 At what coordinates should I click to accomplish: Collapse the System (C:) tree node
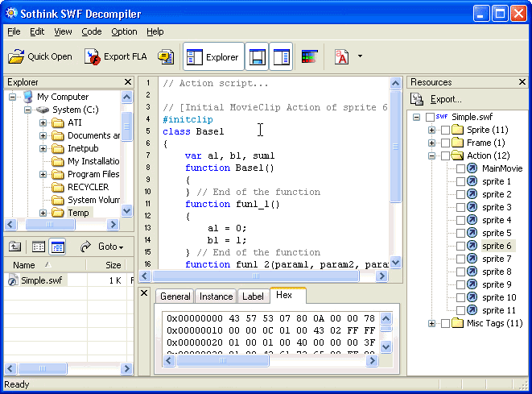click(x=28, y=110)
